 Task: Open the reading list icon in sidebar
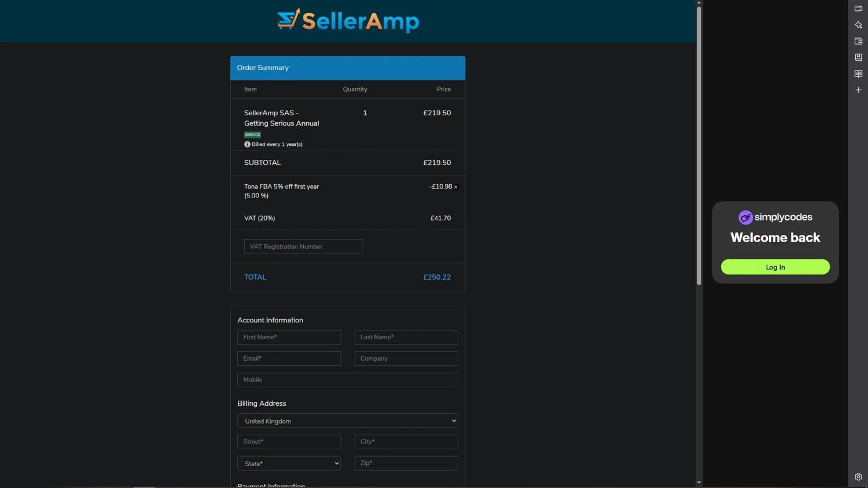[x=858, y=74]
